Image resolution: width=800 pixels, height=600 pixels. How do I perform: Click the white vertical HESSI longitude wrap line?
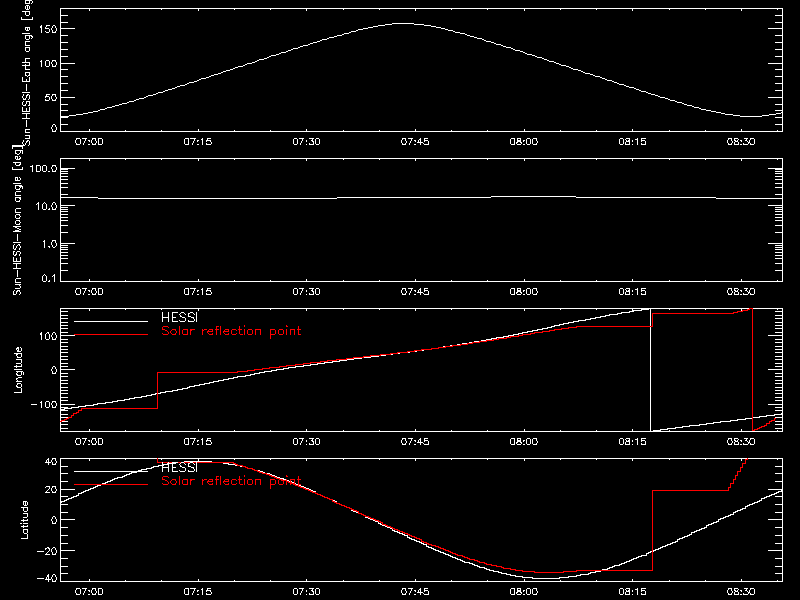pyautogui.click(x=651, y=370)
